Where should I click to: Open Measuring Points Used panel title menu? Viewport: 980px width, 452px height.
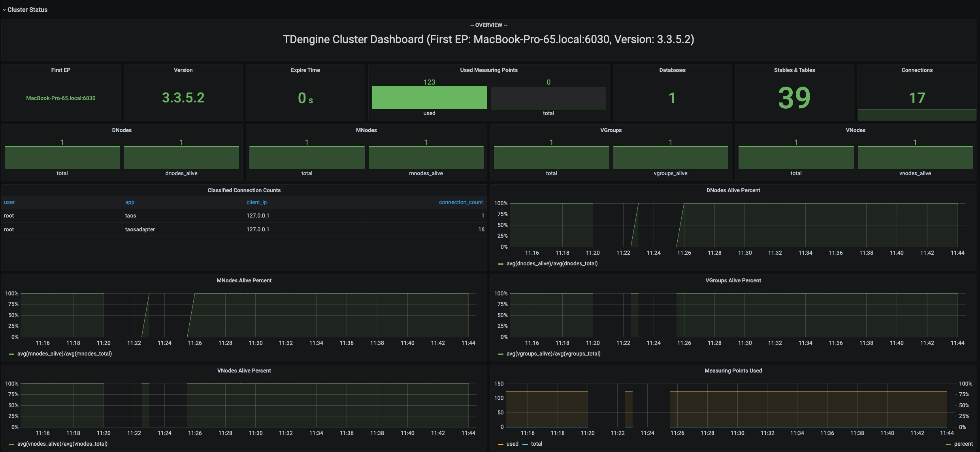[x=733, y=371]
